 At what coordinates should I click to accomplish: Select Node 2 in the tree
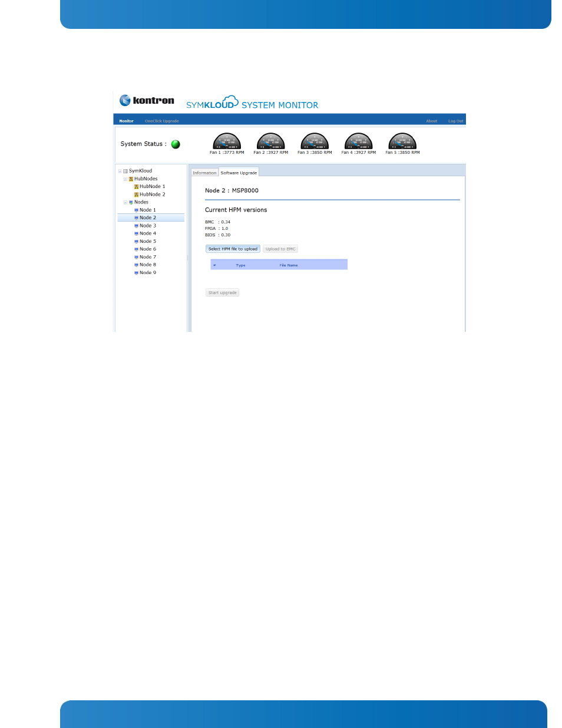click(148, 218)
